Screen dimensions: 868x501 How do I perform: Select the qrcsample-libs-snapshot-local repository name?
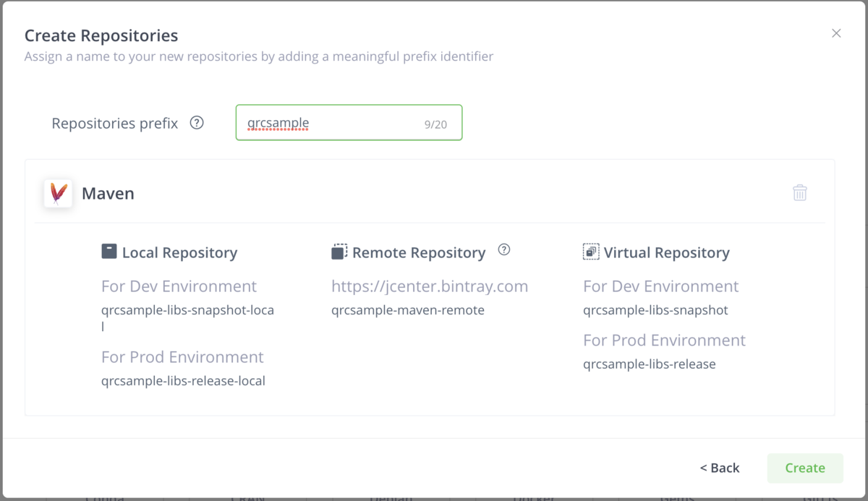[x=187, y=311]
